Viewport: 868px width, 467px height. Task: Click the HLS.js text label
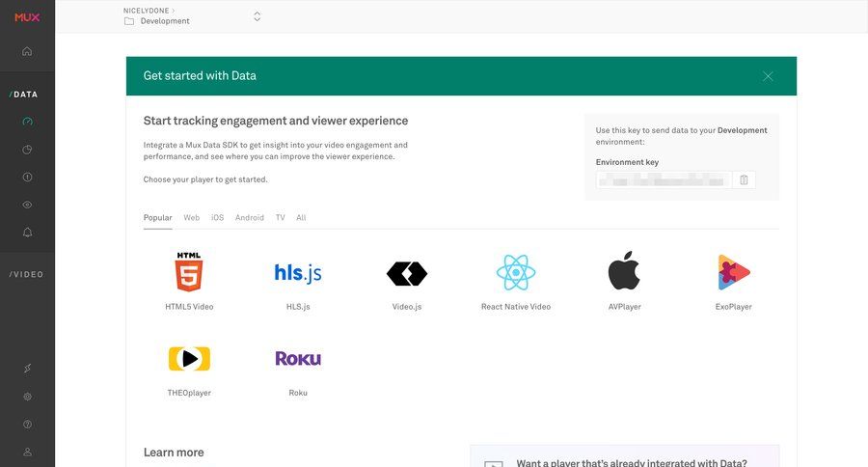pyautogui.click(x=298, y=306)
